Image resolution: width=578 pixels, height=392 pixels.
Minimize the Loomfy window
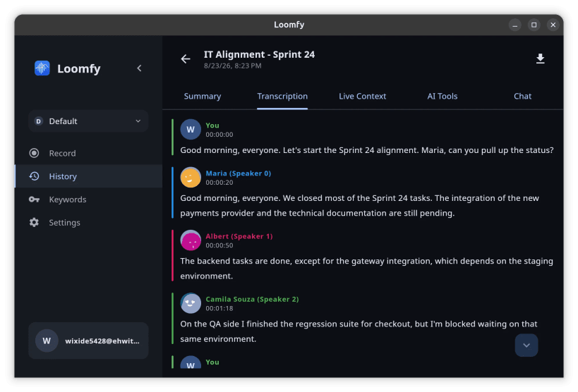pyautogui.click(x=514, y=25)
